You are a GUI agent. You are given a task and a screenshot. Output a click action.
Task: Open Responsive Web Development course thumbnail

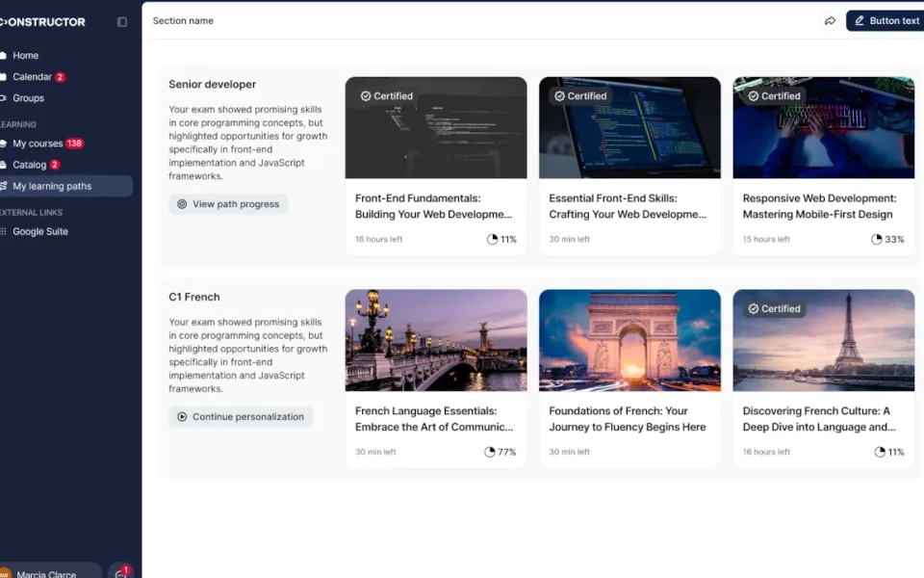pyautogui.click(x=823, y=127)
